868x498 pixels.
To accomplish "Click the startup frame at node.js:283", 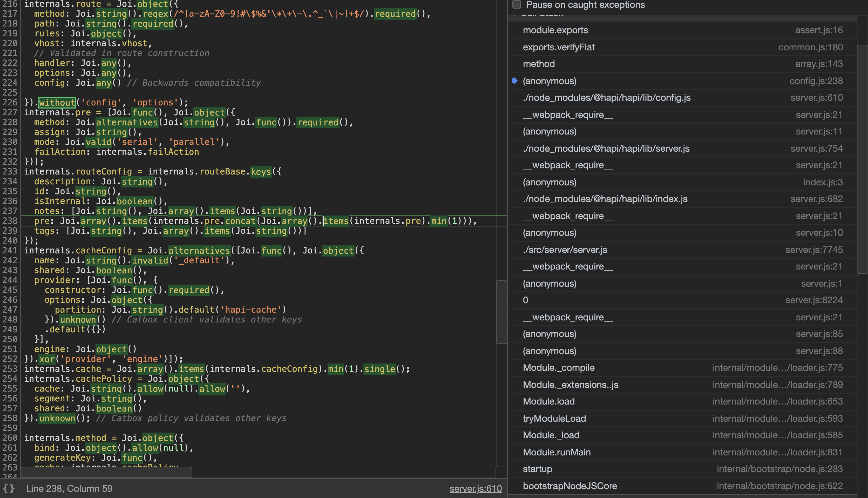I will pyautogui.click(x=537, y=469).
